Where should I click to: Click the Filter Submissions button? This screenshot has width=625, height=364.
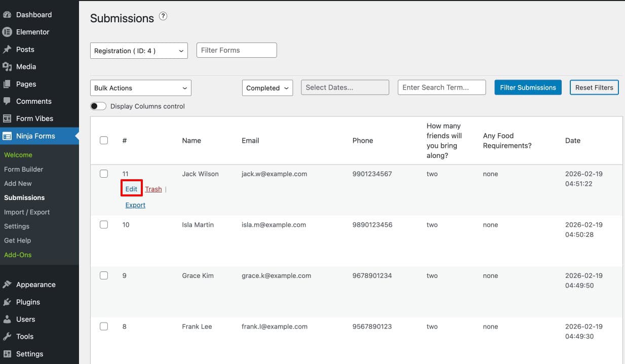click(x=528, y=88)
